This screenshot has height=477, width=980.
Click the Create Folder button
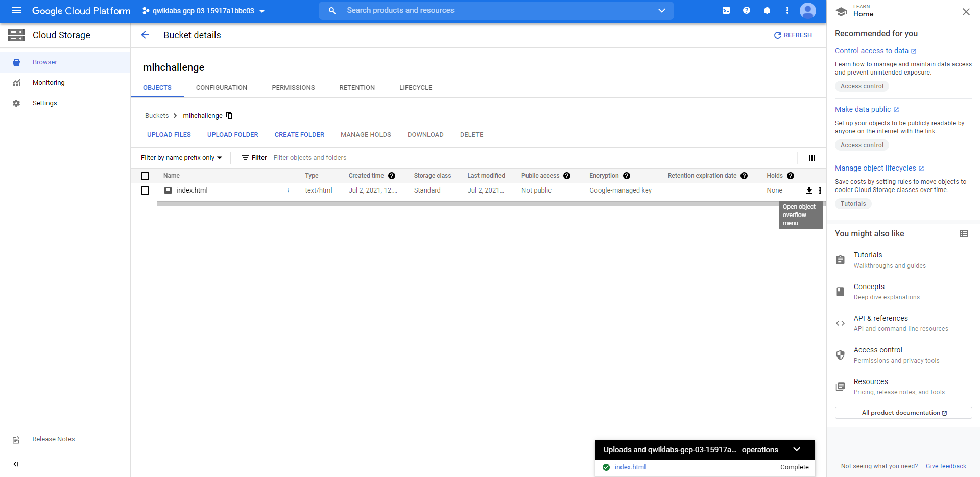(299, 135)
